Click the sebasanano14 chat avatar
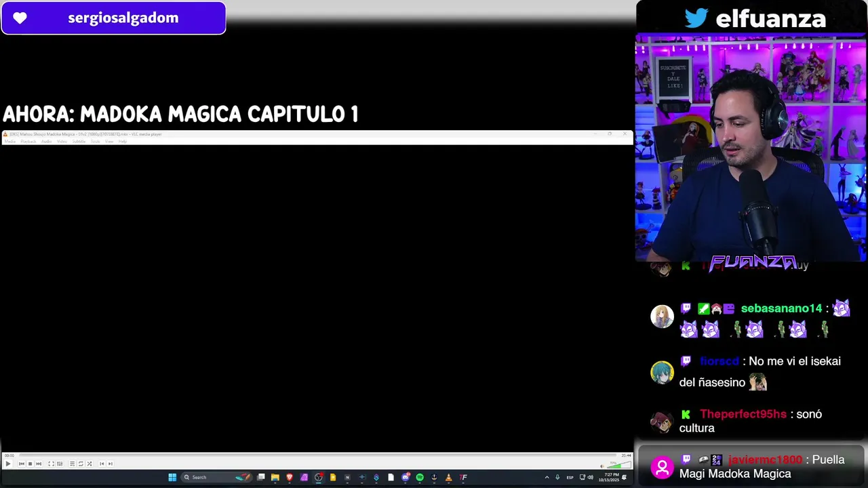Screen dimensions: 868x488 click(x=663, y=317)
